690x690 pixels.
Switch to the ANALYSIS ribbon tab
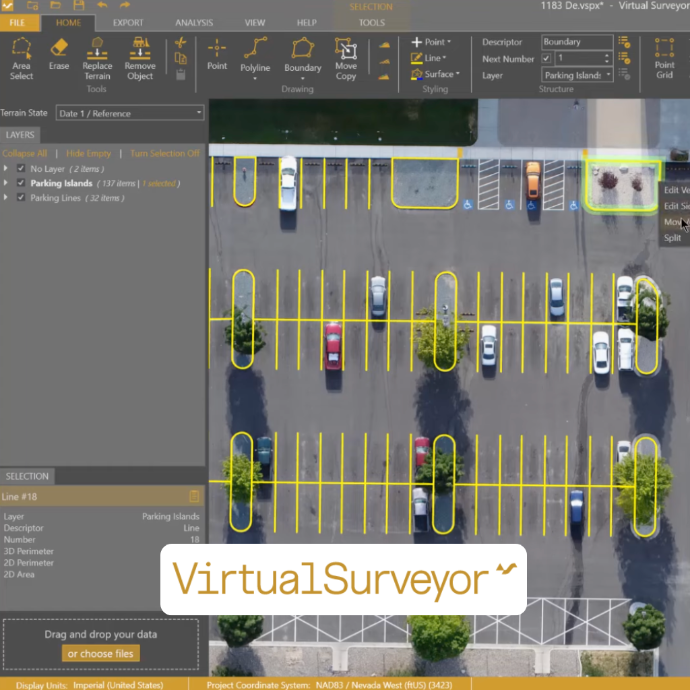coord(194,22)
